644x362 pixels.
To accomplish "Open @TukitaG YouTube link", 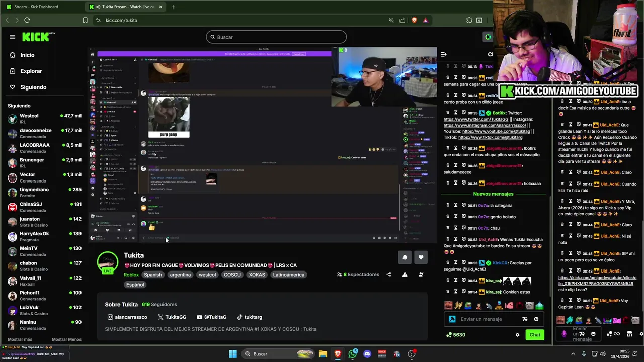I will pos(211,317).
